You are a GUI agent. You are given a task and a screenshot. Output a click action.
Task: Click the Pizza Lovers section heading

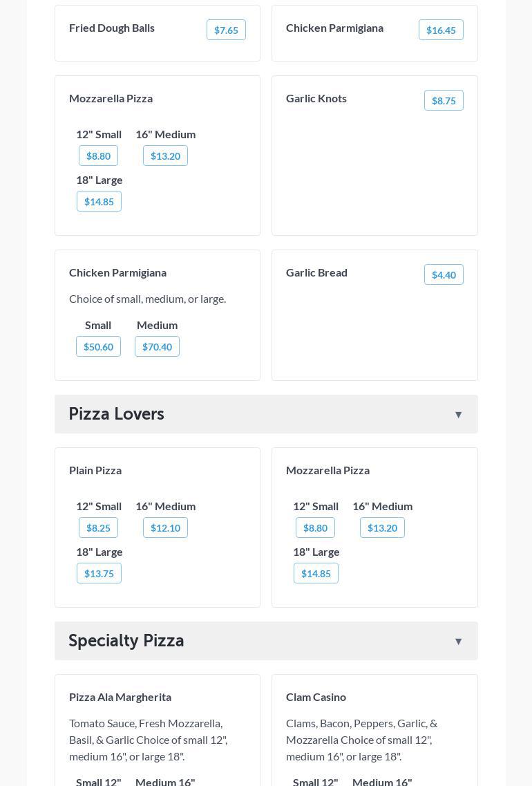click(117, 414)
